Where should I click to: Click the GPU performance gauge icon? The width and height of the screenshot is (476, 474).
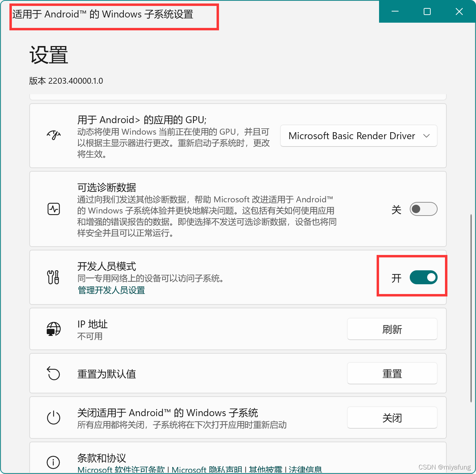(x=54, y=135)
